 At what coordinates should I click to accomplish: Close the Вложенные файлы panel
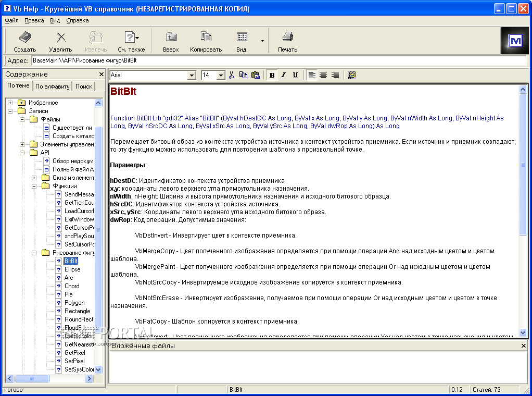[524, 346]
